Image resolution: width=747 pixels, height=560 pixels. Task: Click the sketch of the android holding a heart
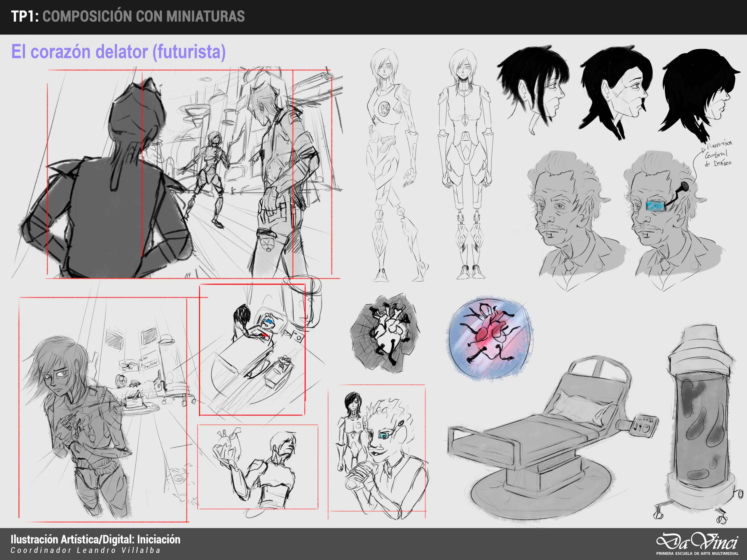pos(257,468)
